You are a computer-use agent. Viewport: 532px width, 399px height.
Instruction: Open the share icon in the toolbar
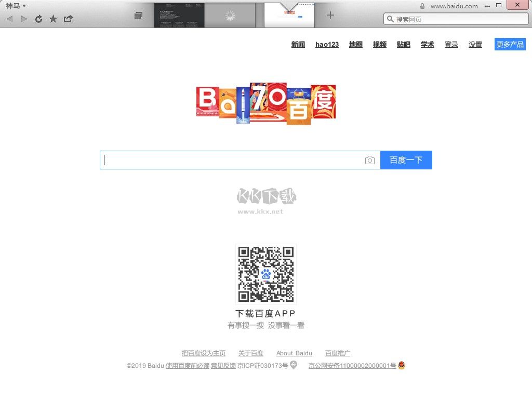(68, 18)
